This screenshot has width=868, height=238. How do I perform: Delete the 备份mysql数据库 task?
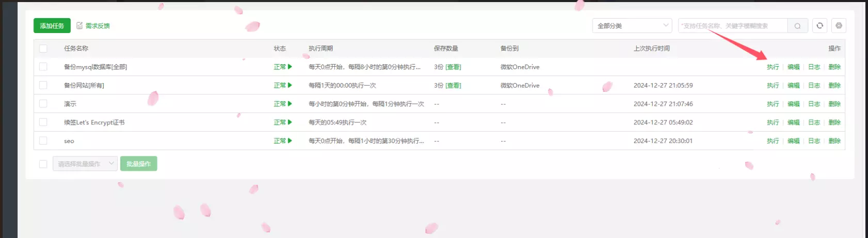pos(834,67)
